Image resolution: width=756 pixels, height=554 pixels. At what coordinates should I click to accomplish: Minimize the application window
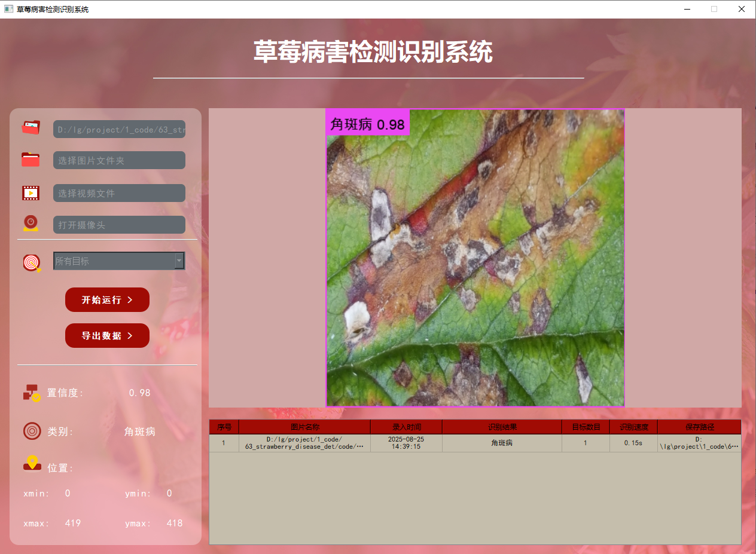[687, 9]
